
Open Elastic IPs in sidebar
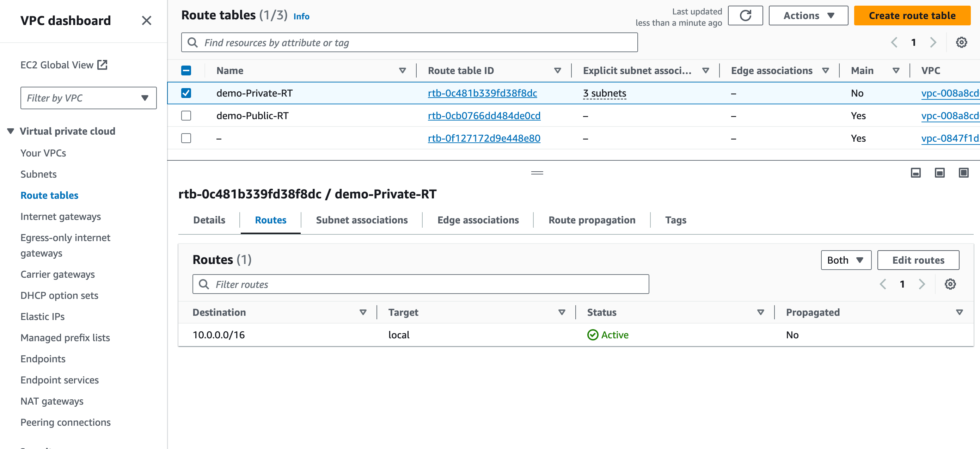coord(42,316)
